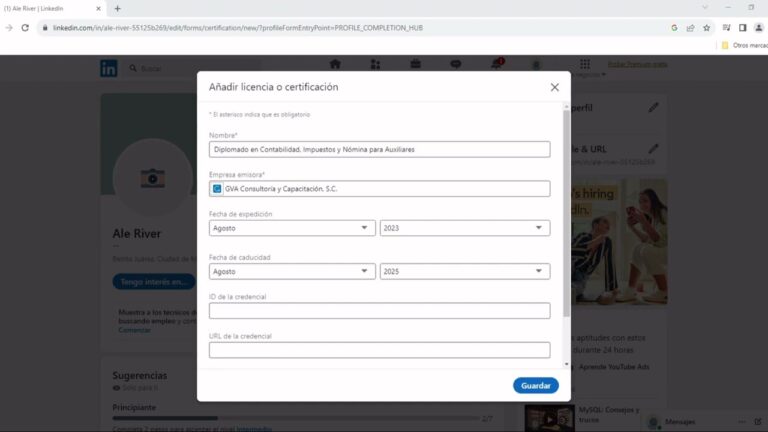768x432 pixels.
Task: Click the Guardar button
Action: tap(535, 385)
